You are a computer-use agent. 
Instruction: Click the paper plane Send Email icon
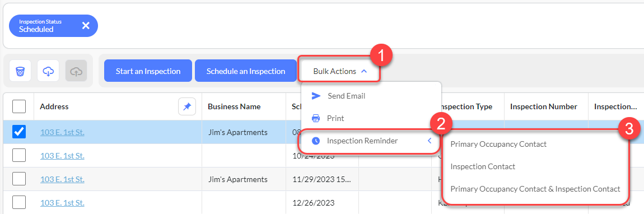(316, 96)
